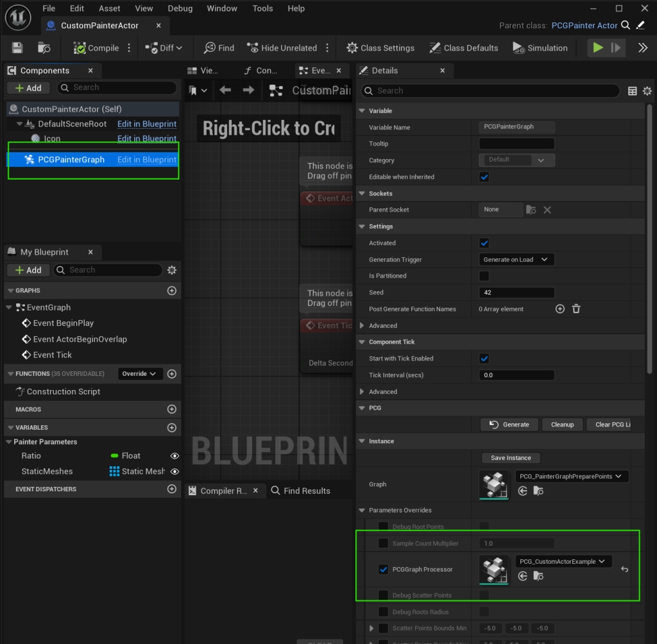Viewport: 657px width, 644px height.
Task: Reset PCGGraph Processor to default
Action: [624, 569]
